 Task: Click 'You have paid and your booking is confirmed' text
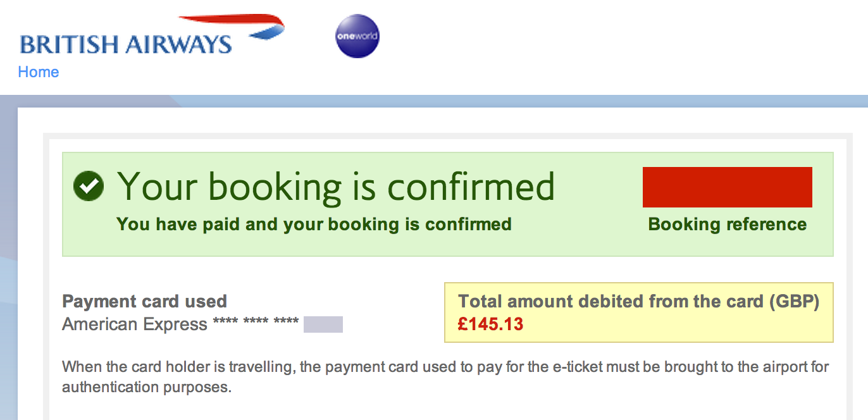314,224
